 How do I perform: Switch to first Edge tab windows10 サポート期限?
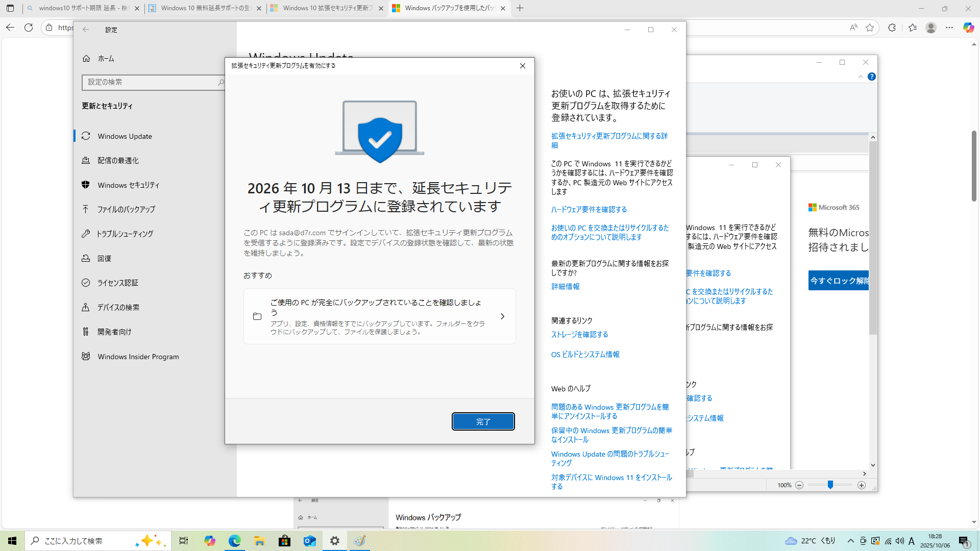tap(82, 8)
